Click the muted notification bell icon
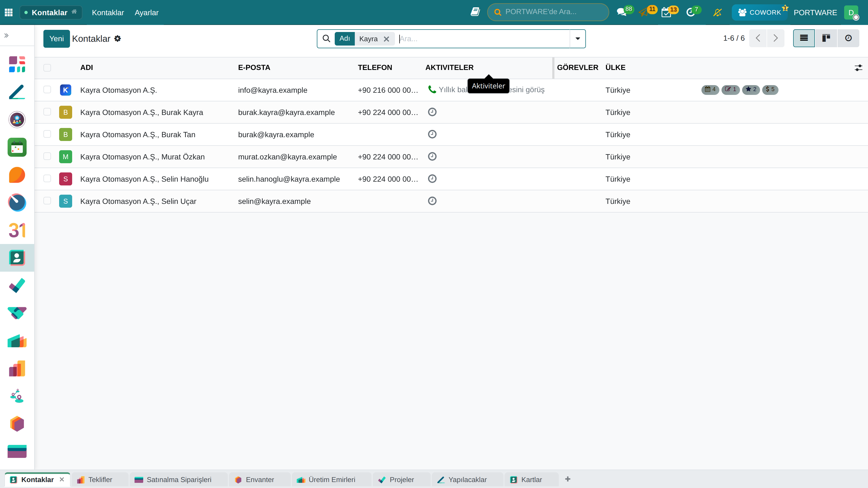 pyautogui.click(x=718, y=12)
